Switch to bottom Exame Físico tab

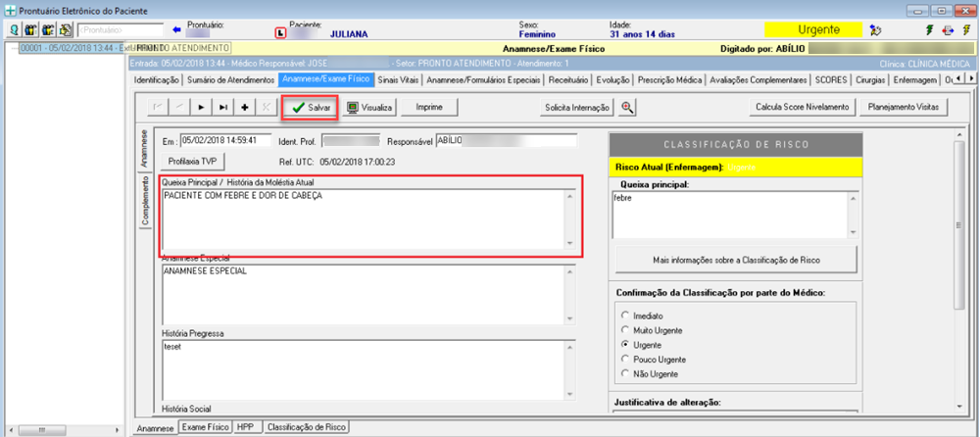click(x=205, y=427)
